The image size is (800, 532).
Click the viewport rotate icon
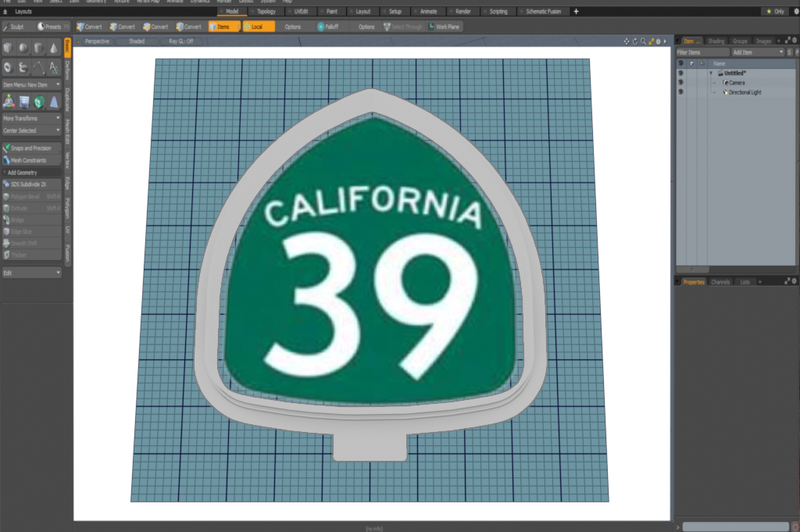point(634,41)
